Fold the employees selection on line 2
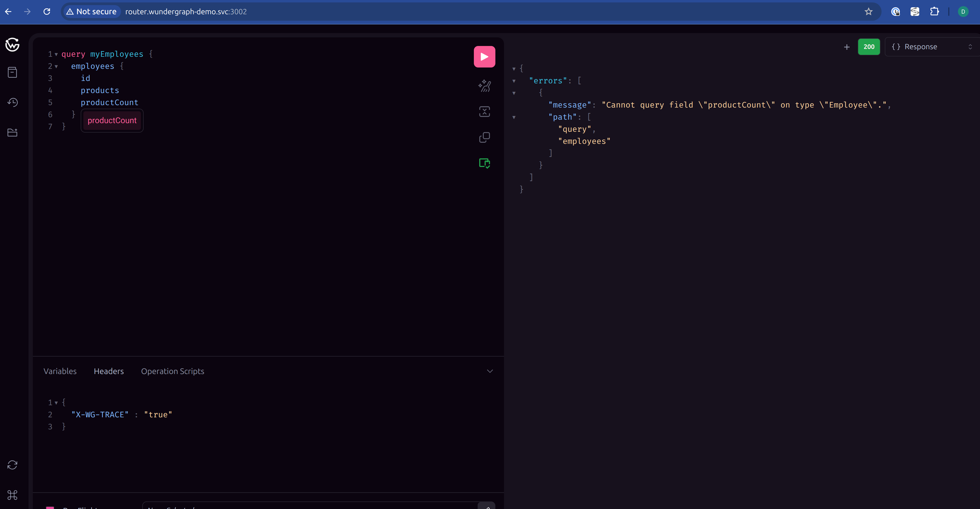The height and width of the screenshot is (509, 980). pyautogui.click(x=56, y=67)
